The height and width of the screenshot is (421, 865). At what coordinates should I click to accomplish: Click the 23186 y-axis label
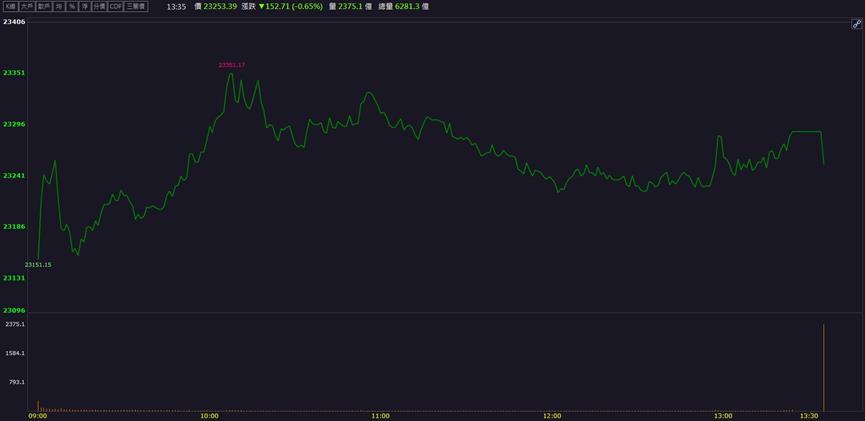pyautogui.click(x=14, y=226)
